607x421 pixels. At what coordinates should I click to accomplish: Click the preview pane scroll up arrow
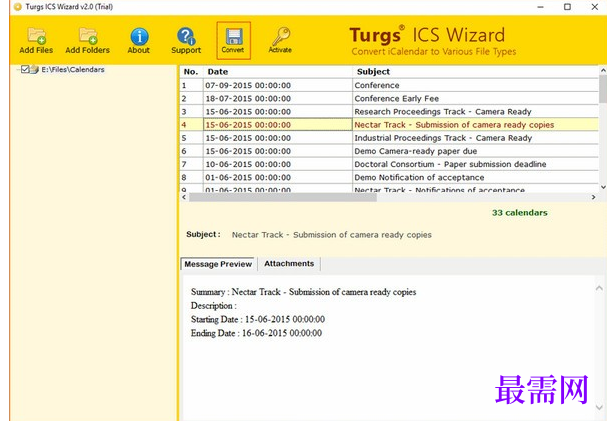tap(599, 288)
